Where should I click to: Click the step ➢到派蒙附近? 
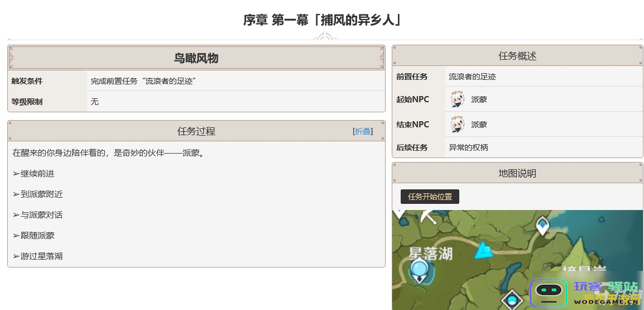(38, 194)
